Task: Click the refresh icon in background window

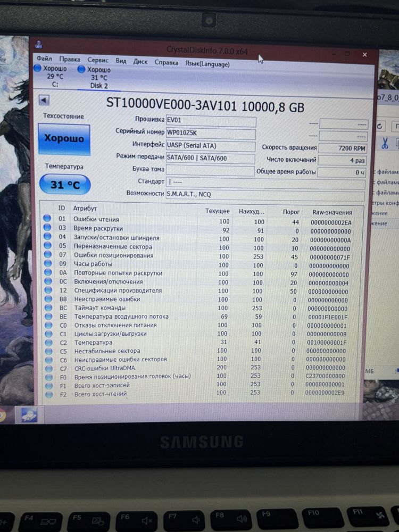Action: 379,126
